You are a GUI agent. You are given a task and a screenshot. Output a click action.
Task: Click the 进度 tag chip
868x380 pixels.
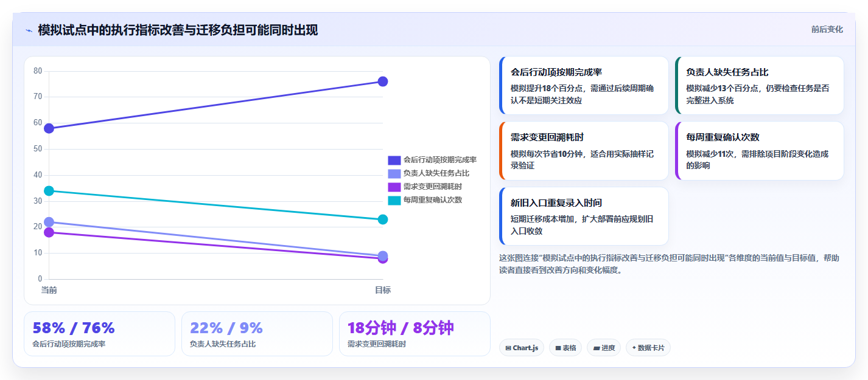point(604,348)
